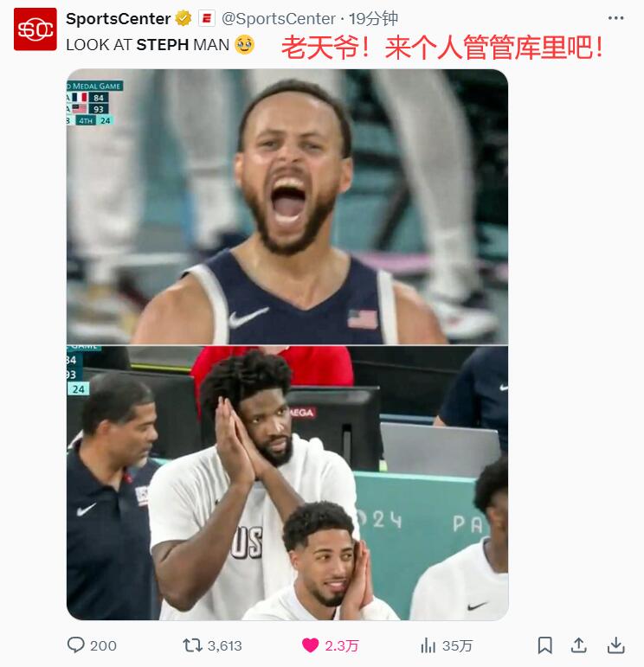Open the @SportsCenter handle link
The width and height of the screenshot is (644, 667).
pos(279,19)
